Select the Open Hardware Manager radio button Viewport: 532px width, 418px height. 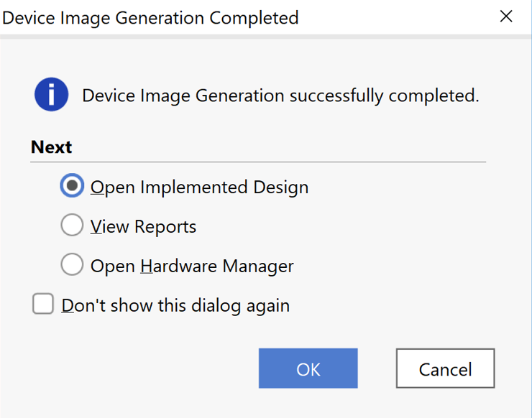[72, 266]
